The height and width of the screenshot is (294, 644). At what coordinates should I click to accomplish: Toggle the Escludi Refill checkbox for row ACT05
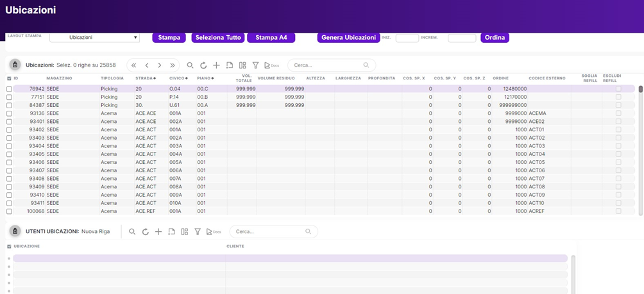click(618, 162)
